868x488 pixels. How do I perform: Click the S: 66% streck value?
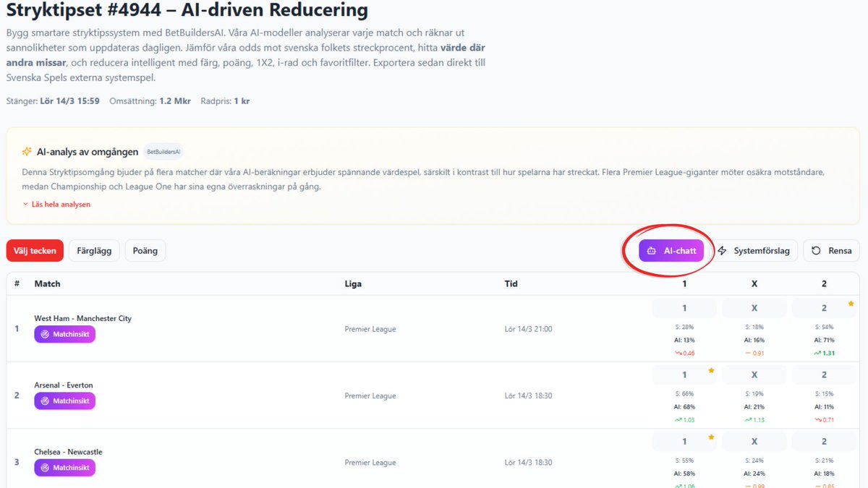point(684,393)
